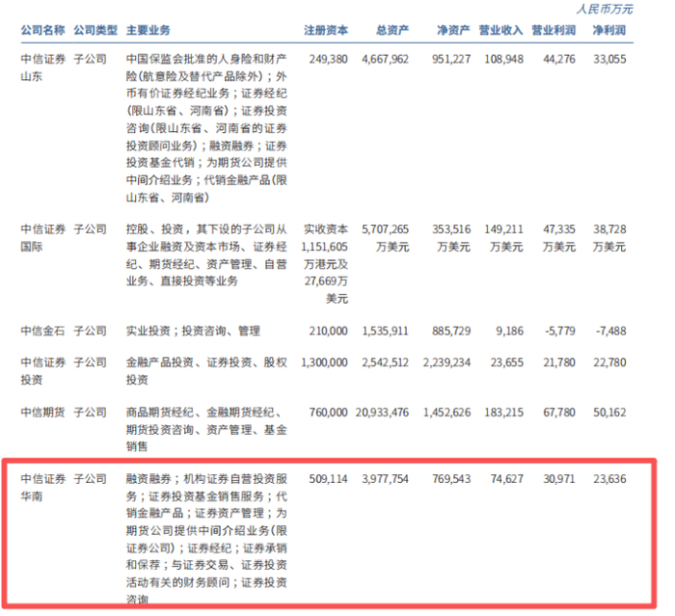Image resolution: width=675 pixels, height=616 pixels.
Task: Select operating profit value -5,779
Action: pyautogui.click(x=559, y=331)
